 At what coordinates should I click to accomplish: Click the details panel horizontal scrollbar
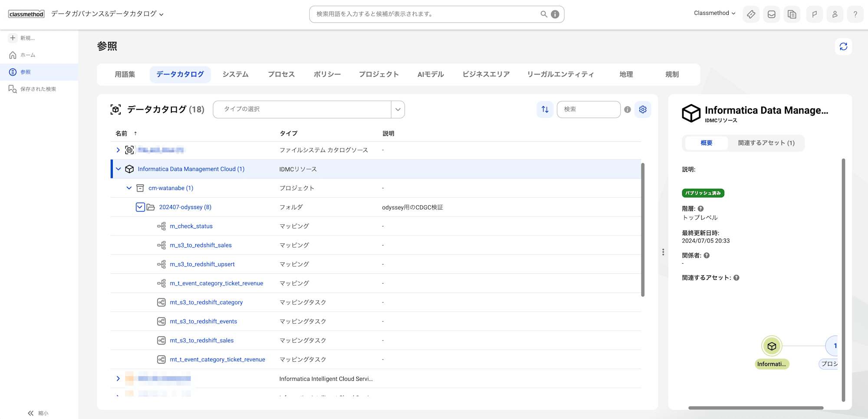coord(756,408)
